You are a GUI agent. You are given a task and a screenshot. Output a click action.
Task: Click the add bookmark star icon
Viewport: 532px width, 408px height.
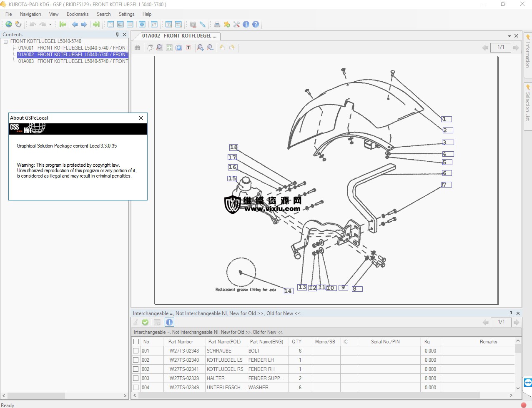coord(227,24)
